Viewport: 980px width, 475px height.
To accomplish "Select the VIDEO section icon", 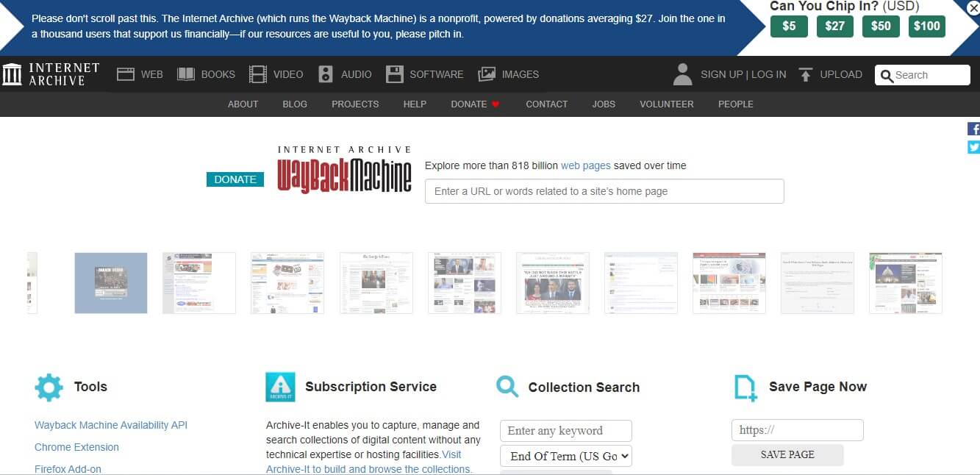I will pyautogui.click(x=258, y=74).
